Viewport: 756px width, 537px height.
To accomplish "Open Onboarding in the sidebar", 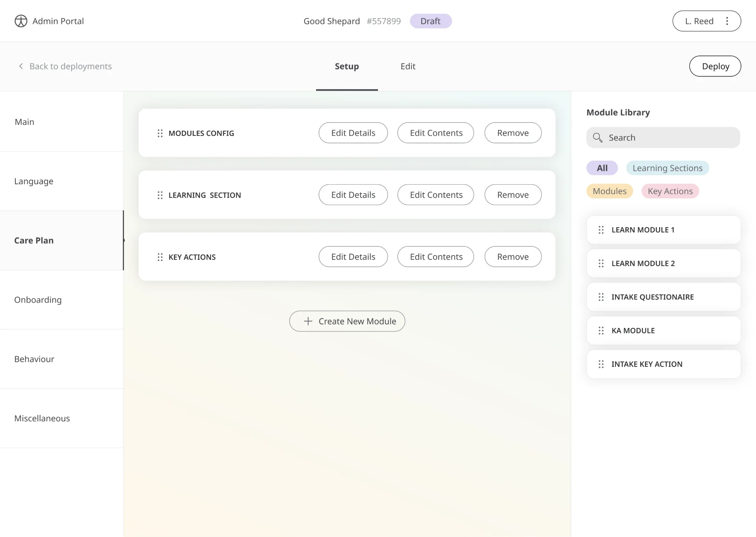I will point(62,300).
